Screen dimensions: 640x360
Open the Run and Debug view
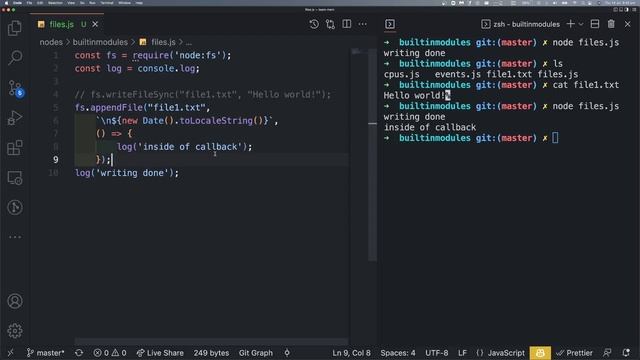tap(15, 118)
